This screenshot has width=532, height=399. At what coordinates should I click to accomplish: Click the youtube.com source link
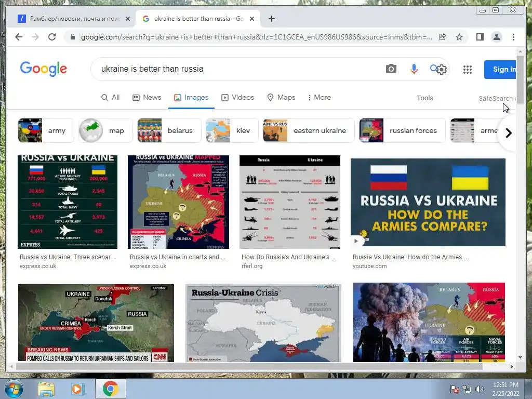pyautogui.click(x=369, y=266)
